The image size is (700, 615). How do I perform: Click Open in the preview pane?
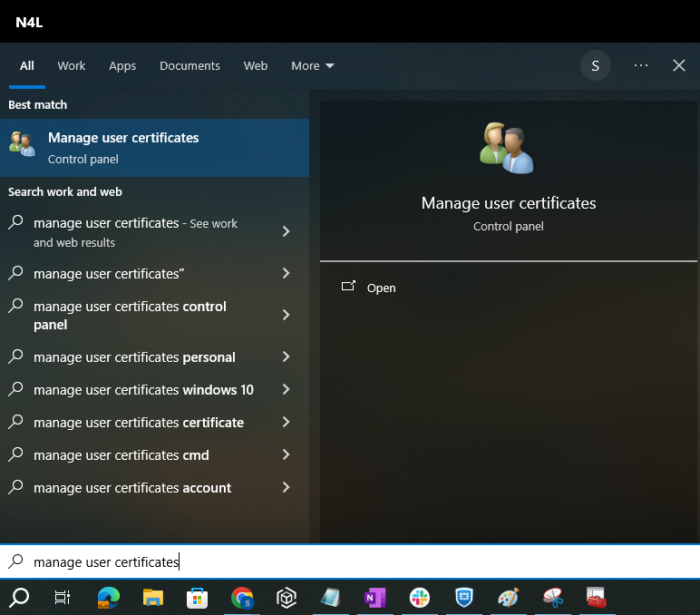(x=381, y=288)
